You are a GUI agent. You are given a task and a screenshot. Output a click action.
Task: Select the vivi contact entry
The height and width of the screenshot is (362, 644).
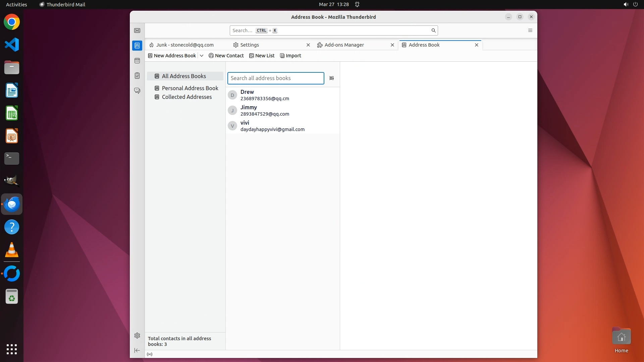pyautogui.click(x=272, y=126)
